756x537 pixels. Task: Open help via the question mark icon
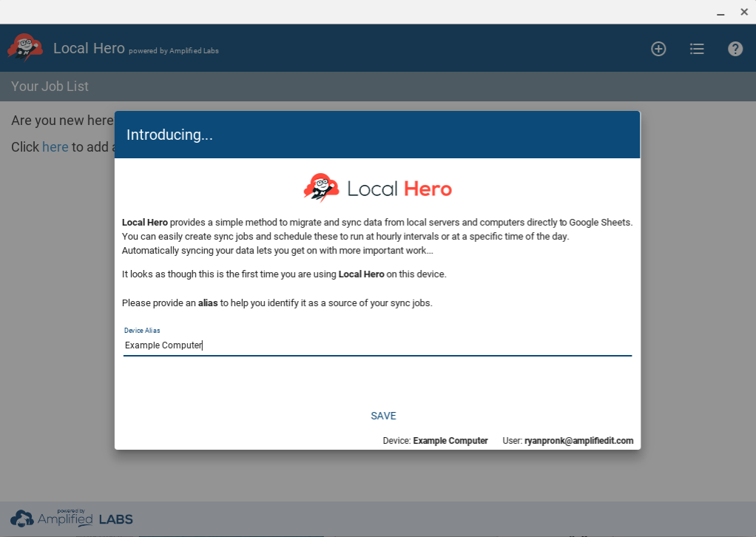pos(735,49)
